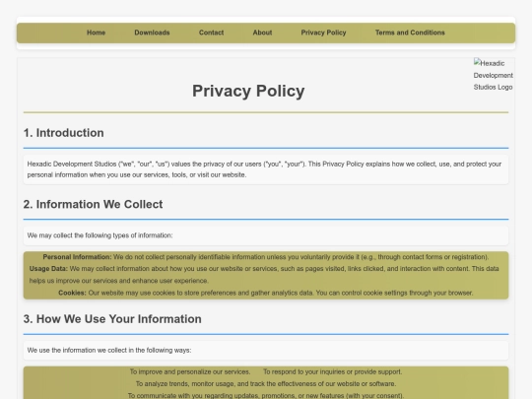Click 'To improve and personalize our services.'
The height and width of the screenshot is (399, 532).
click(190, 371)
